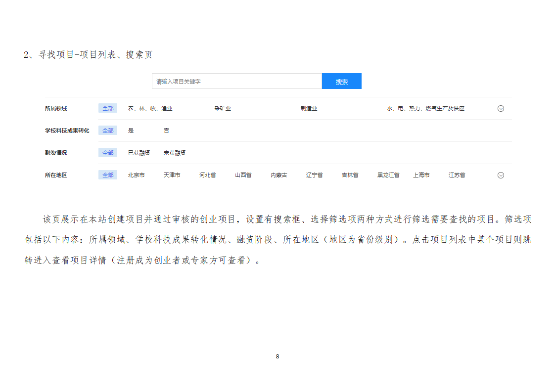Choose 否 for 学校科技成果转化
The image size is (555, 392).
tap(167, 131)
